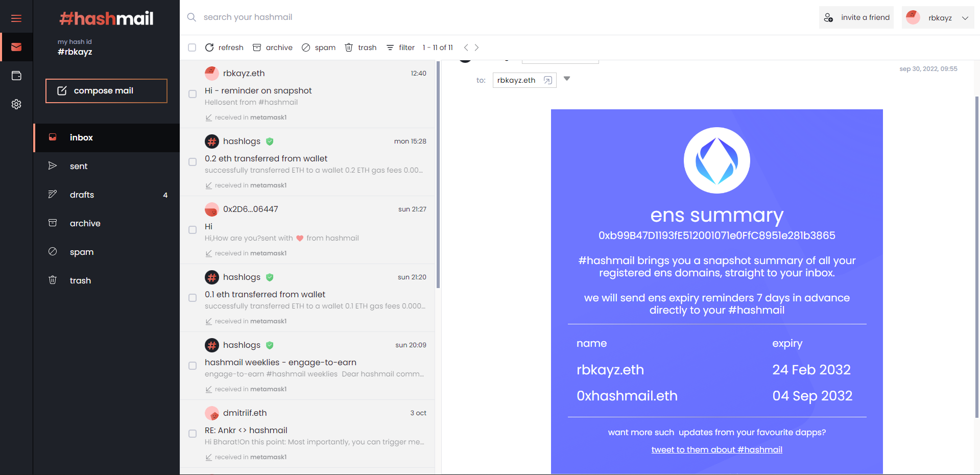Open the hamburger menu icon
This screenshot has height=475, width=980.
click(16, 18)
